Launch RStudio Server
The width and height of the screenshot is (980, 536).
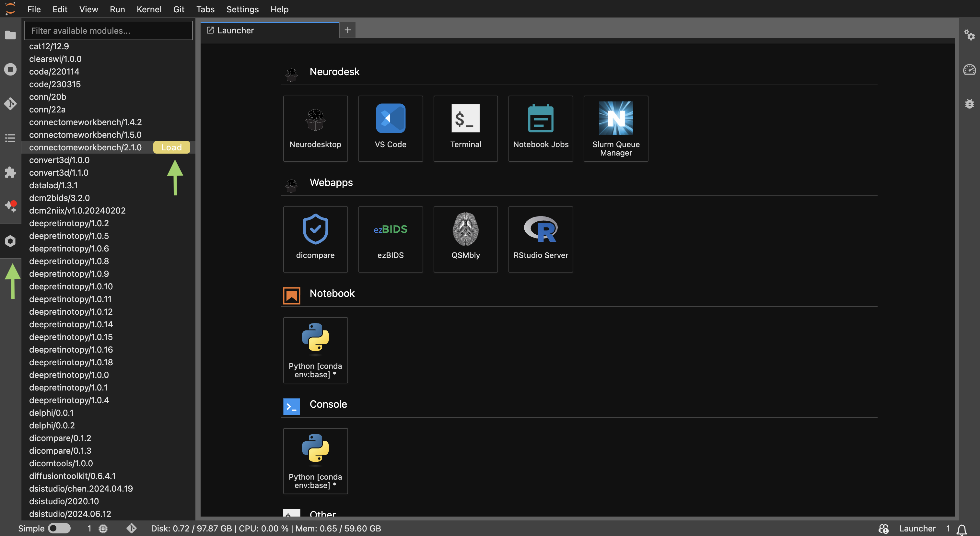pos(541,239)
